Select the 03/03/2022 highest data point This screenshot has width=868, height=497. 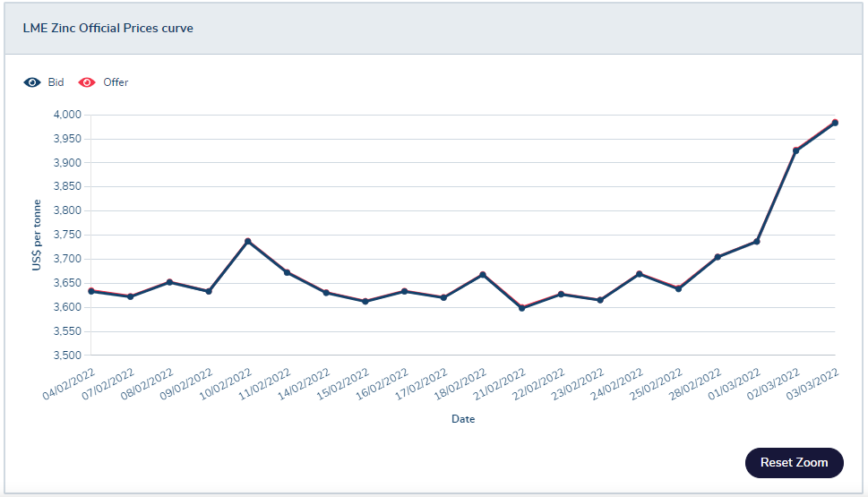836,123
